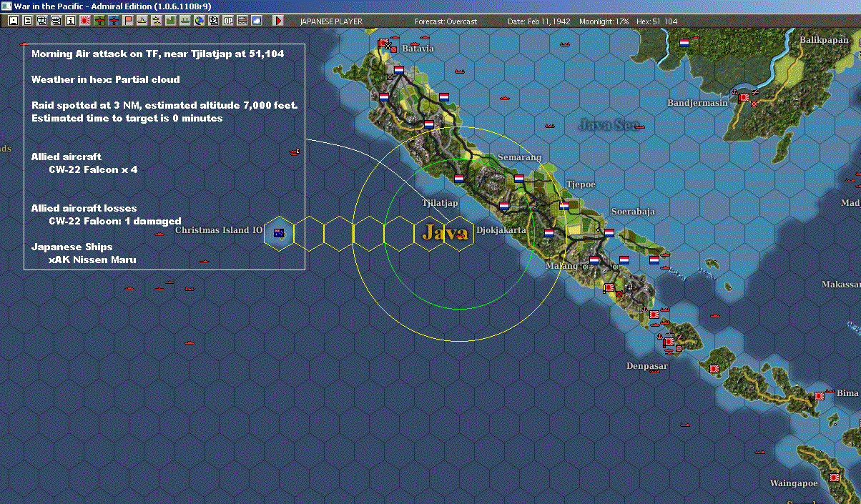Click the anchor icon at Bandjermasin

coord(734,92)
